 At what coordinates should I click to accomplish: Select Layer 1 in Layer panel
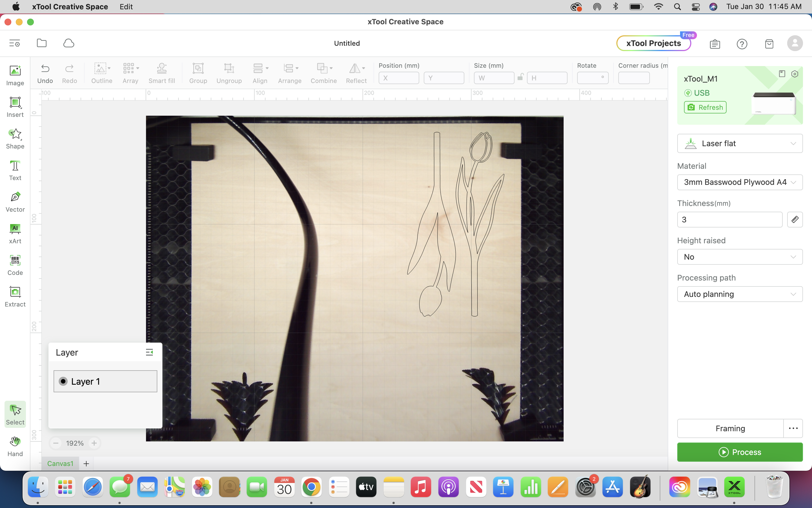[x=105, y=381]
